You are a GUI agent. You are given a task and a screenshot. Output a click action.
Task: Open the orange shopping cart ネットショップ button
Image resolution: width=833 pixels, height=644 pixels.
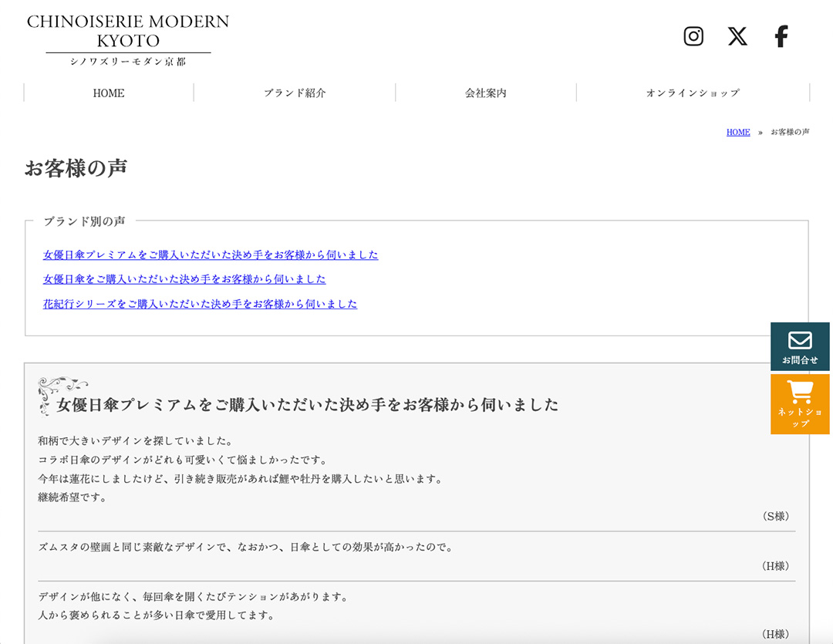point(800,404)
